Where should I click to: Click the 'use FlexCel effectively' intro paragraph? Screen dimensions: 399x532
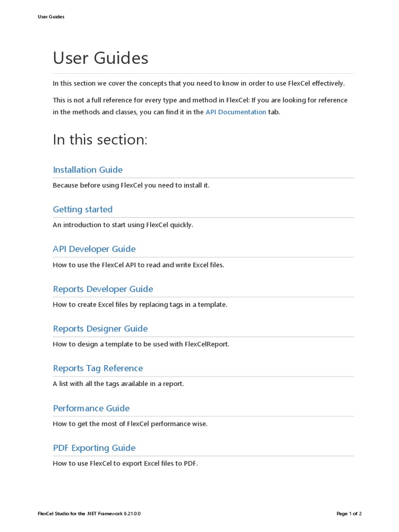click(198, 84)
